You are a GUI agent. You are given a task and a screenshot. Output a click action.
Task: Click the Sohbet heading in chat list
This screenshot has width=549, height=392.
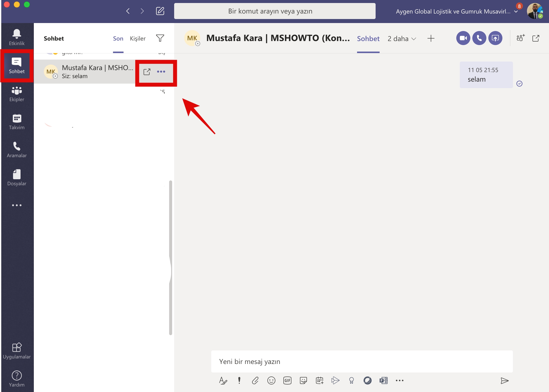pos(54,39)
